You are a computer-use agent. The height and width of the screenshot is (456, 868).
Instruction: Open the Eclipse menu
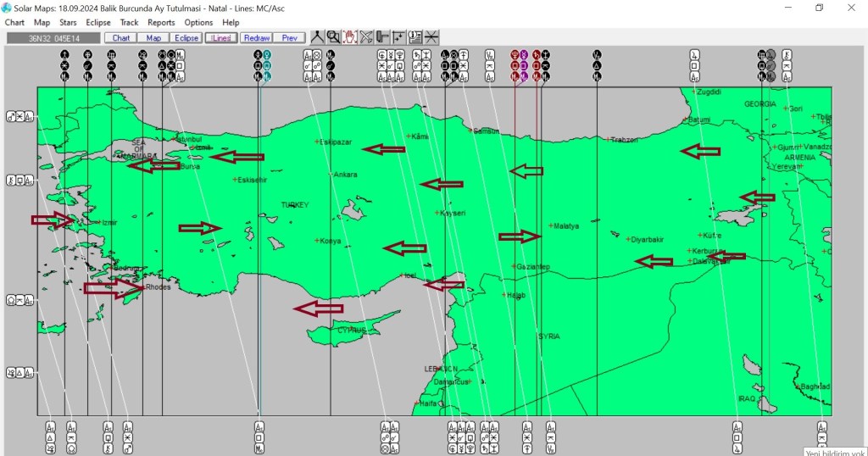(x=98, y=22)
